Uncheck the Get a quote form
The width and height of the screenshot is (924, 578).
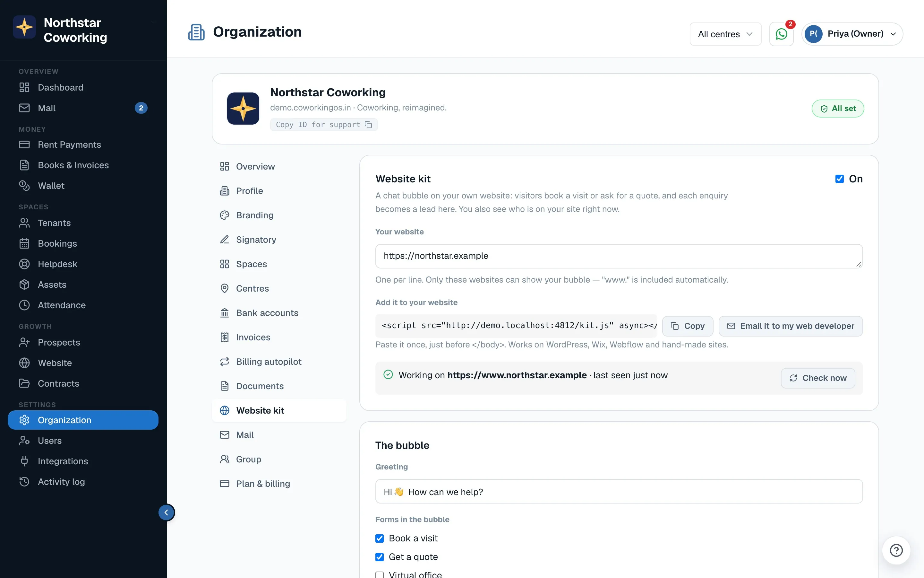(x=380, y=557)
